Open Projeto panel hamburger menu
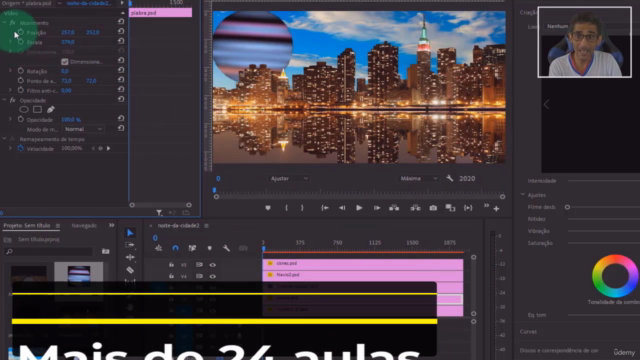 [x=58, y=226]
